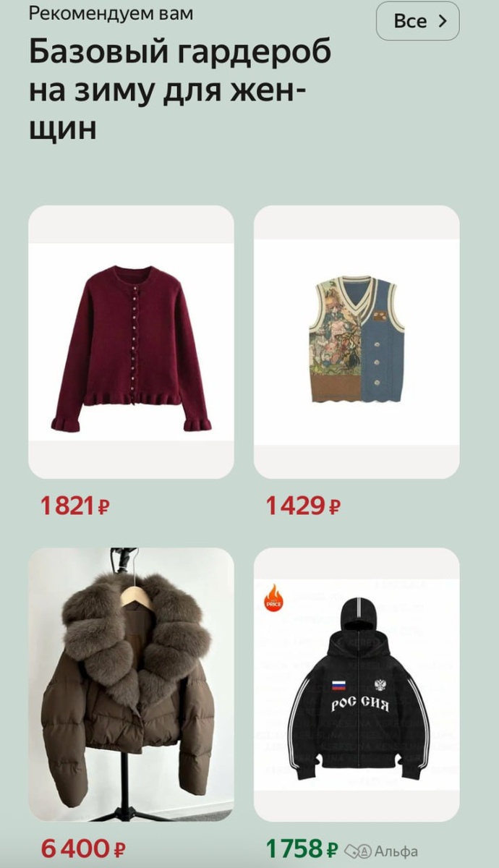Tap the 1821 ₽ price

(x=75, y=506)
